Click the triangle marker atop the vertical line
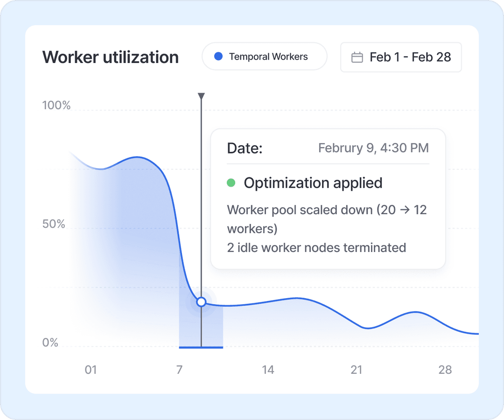This screenshot has height=420, width=504. (201, 96)
